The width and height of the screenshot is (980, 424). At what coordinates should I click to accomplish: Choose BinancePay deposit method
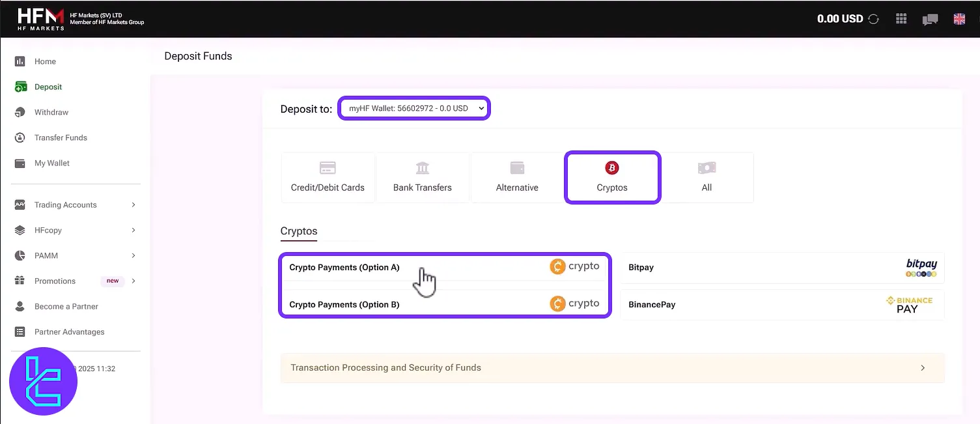782,305
